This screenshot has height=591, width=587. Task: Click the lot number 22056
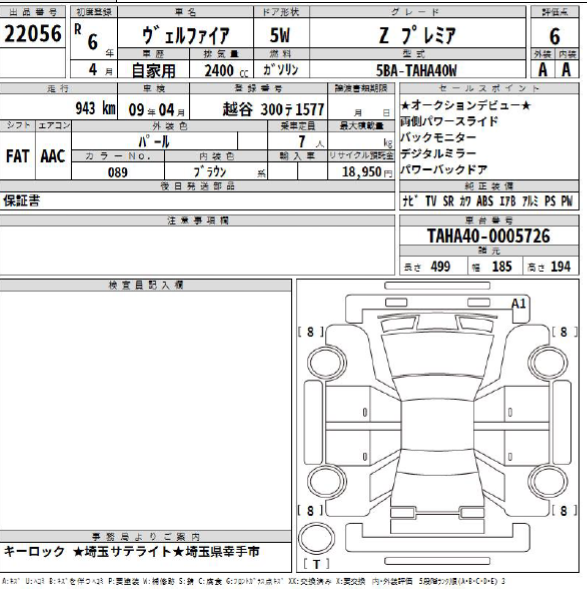point(33,34)
